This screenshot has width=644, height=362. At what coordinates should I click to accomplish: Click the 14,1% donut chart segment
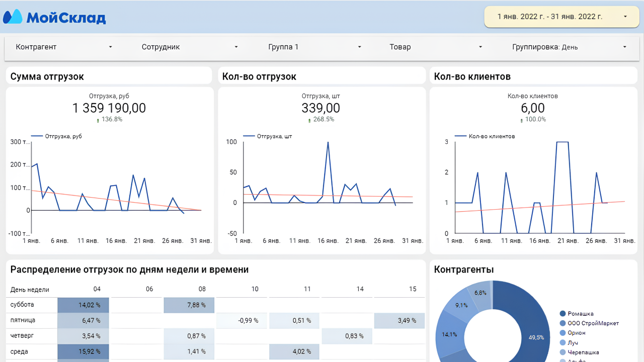449,334
